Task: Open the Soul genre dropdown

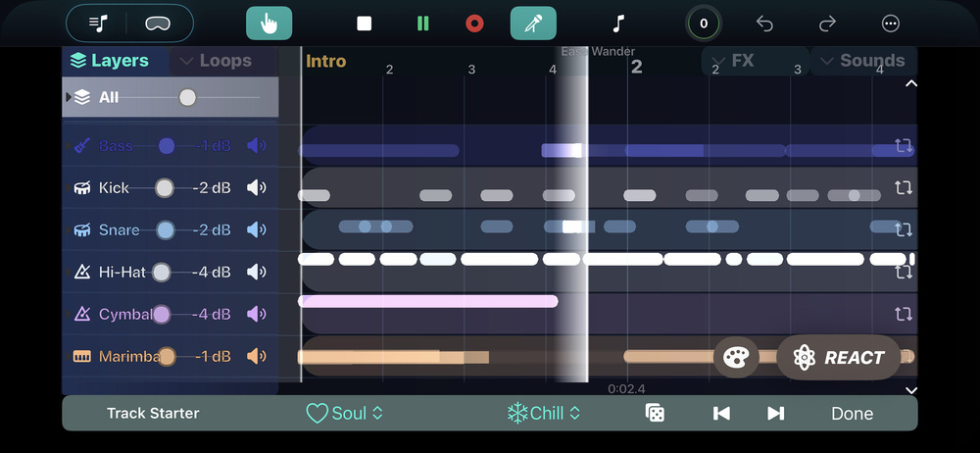Action: pyautogui.click(x=344, y=413)
